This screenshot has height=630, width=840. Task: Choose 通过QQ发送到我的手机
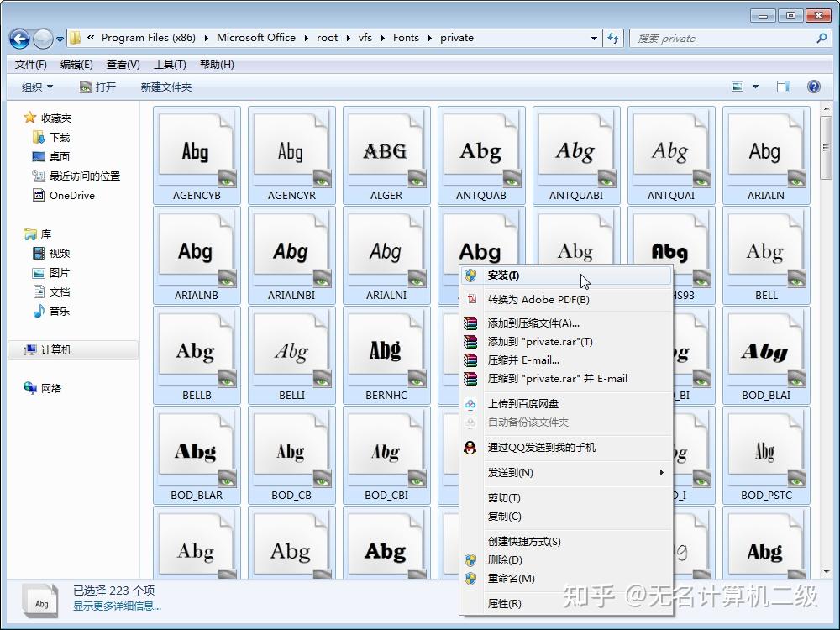(566, 448)
